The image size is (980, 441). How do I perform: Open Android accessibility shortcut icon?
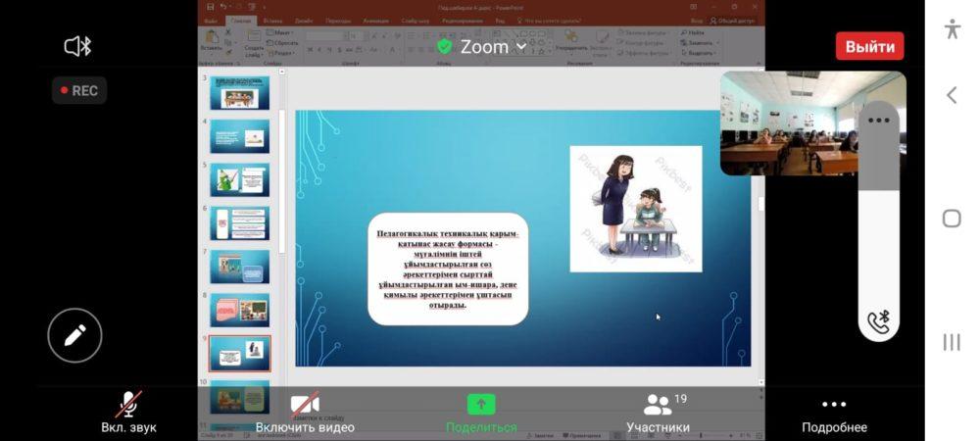tap(952, 28)
